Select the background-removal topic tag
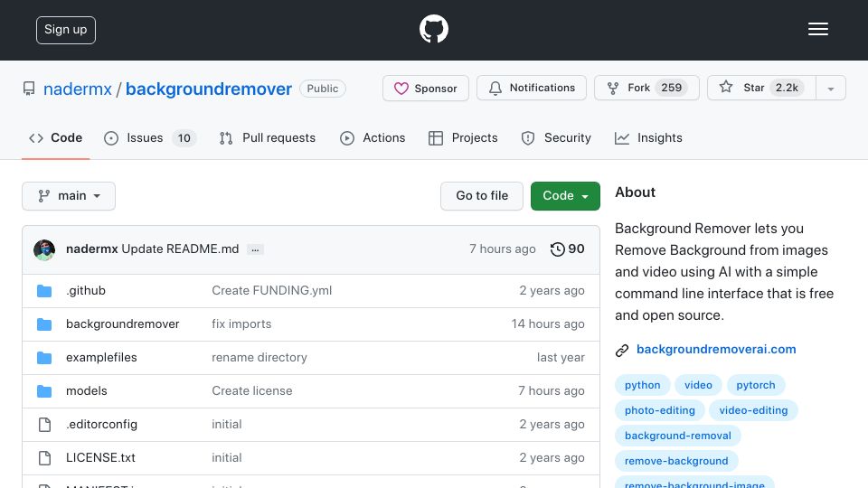868x488 pixels. (677, 436)
